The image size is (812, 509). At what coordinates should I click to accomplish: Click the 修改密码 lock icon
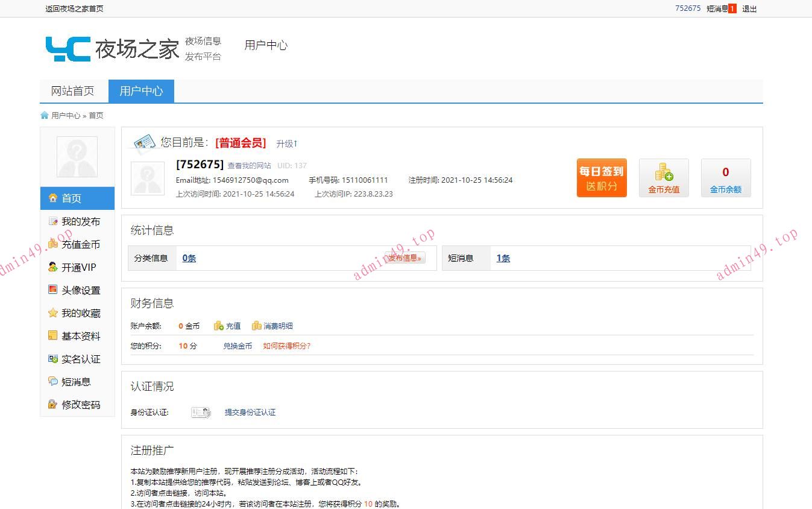[53, 405]
